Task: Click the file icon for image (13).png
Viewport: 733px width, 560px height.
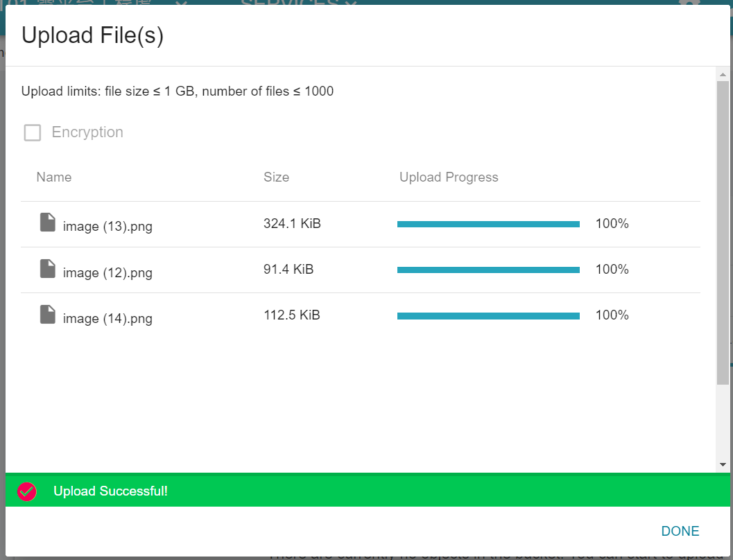Action: coord(48,222)
